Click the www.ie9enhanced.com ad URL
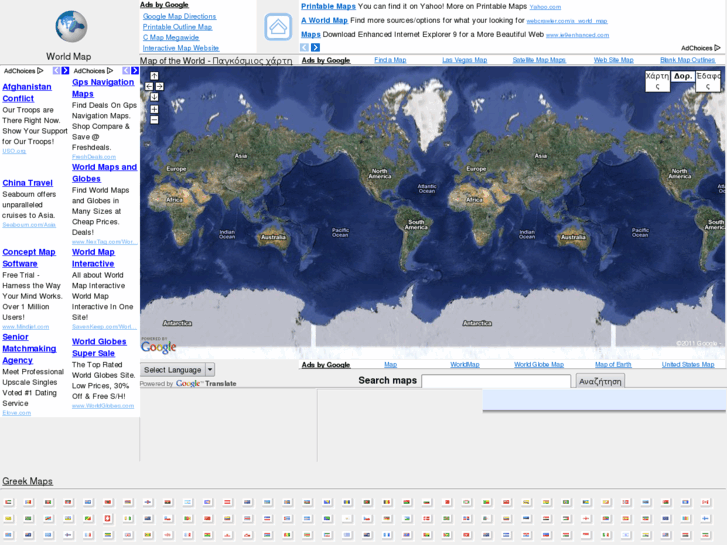This screenshot has height=545, width=727. click(x=577, y=35)
